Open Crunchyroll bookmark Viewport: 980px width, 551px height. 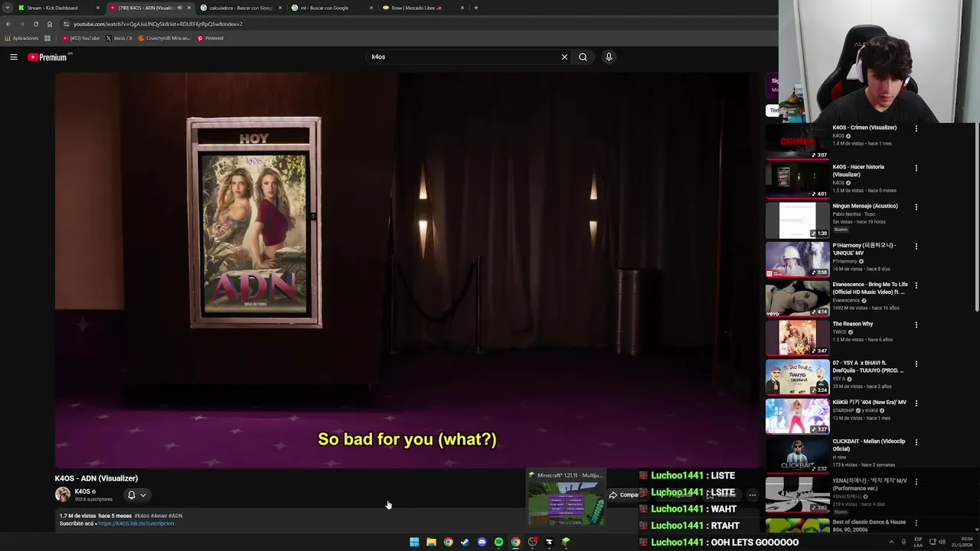pos(164,38)
